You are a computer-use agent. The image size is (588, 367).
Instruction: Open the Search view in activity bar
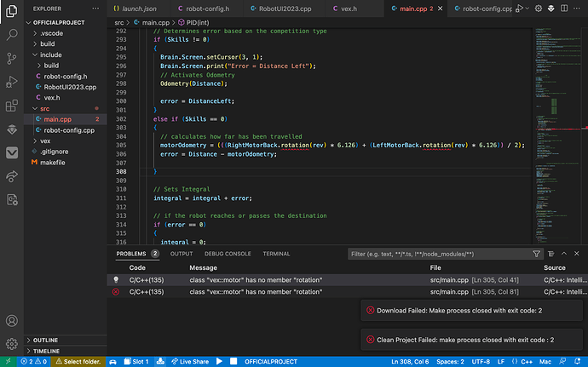(12, 35)
